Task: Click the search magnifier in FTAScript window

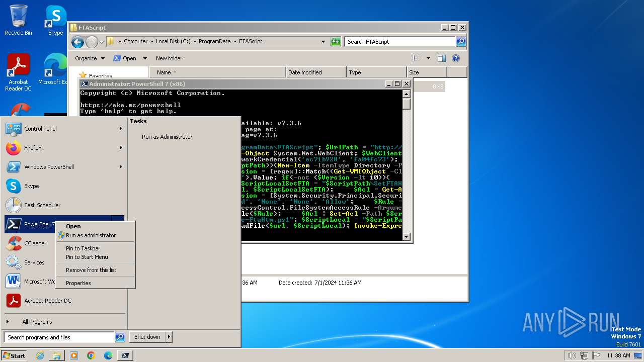Action: coord(460,42)
